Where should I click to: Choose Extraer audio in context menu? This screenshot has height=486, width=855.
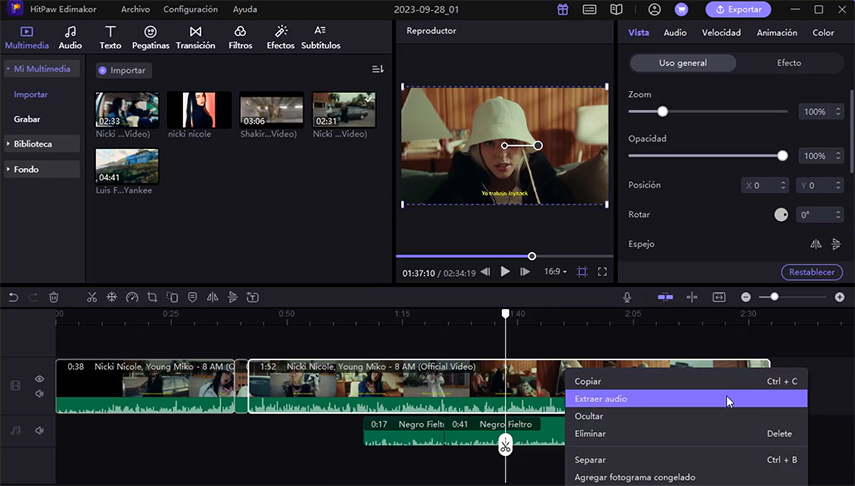(x=686, y=399)
